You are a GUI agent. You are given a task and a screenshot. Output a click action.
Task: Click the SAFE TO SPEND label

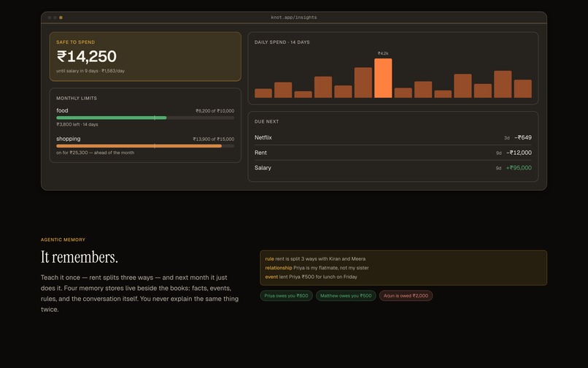(x=75, y=42)
